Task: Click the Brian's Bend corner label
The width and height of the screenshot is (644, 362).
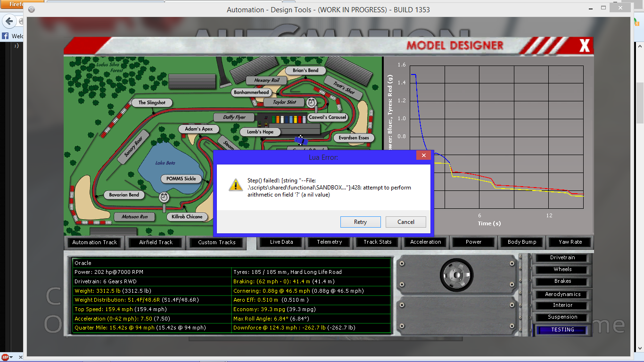Action: pos(305,71)
